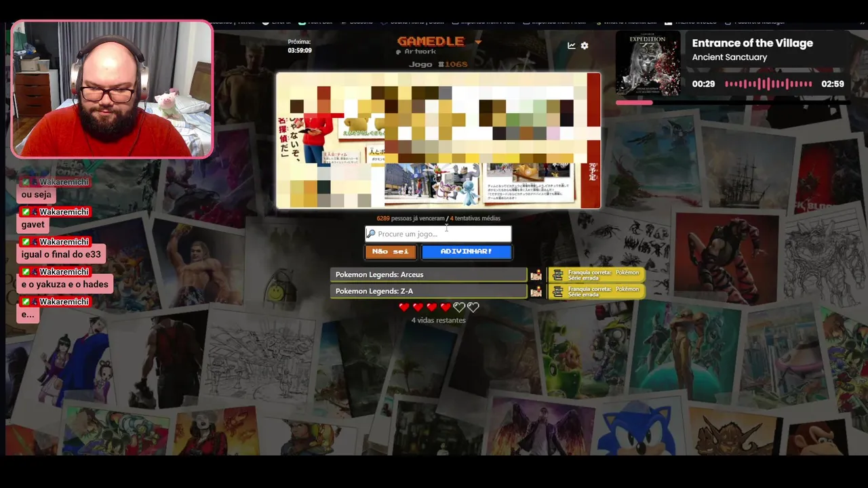
Task: Click the 'gavet' chat message
Action: tap(33, 224)
